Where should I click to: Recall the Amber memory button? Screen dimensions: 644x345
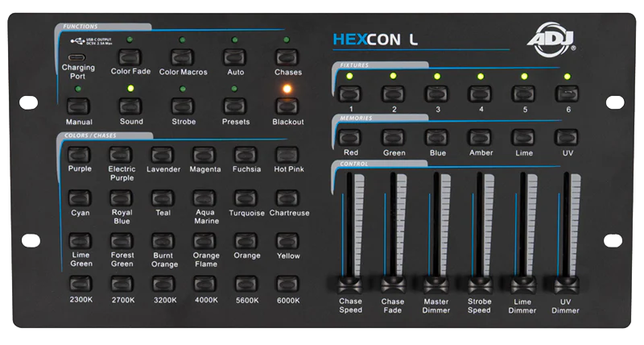pos(480,138)
